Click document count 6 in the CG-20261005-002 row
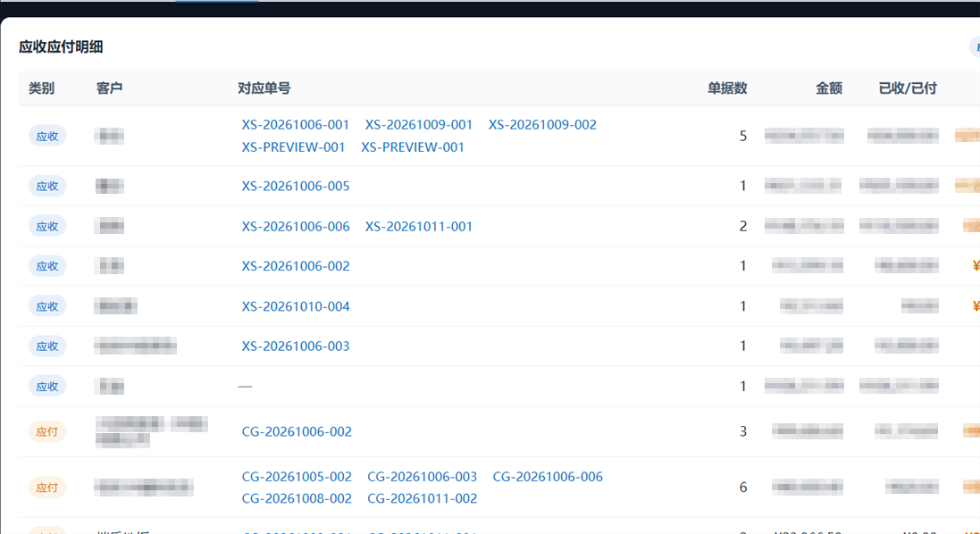980x534 pixels. point(743,488)
